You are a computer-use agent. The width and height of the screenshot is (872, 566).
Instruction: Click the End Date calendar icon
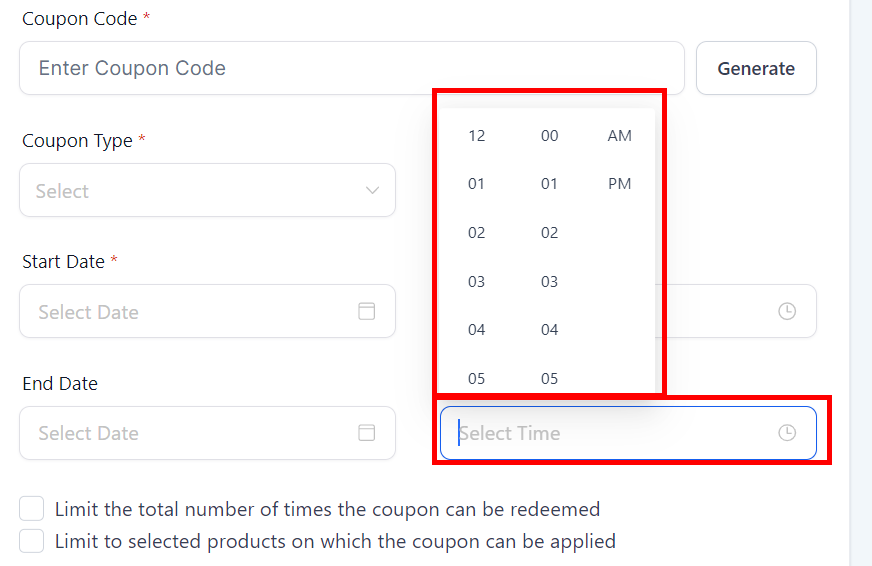pyautogui.click(x=367, y=433)
